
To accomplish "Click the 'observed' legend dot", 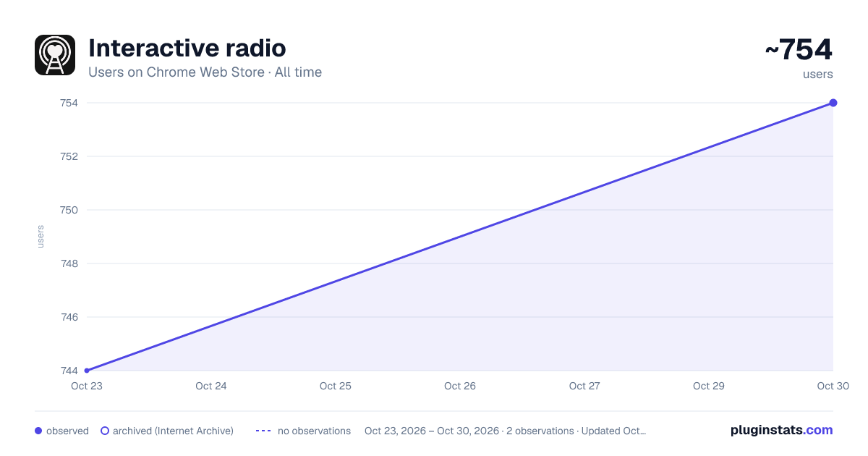I will point(38,431).
